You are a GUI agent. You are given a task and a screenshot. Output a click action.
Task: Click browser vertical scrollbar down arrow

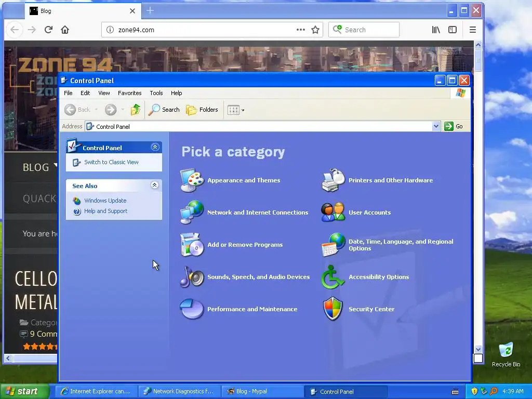point(478,349)
